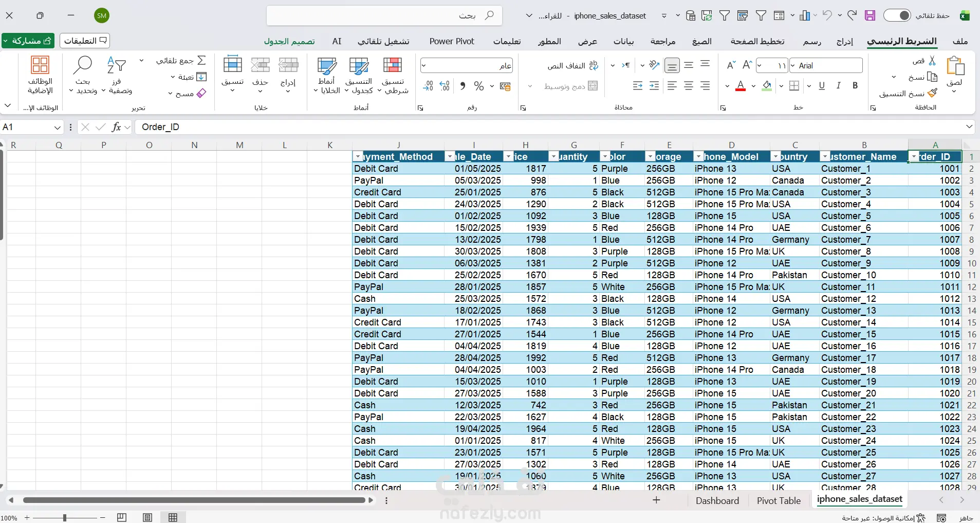Open the number format dropdown
Image resolution: width=980 pixels, height=523 pixels.
(424, 65)
